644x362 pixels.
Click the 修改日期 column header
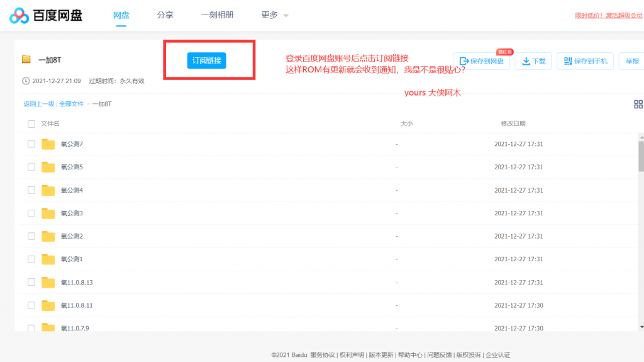tap(513, 123)
